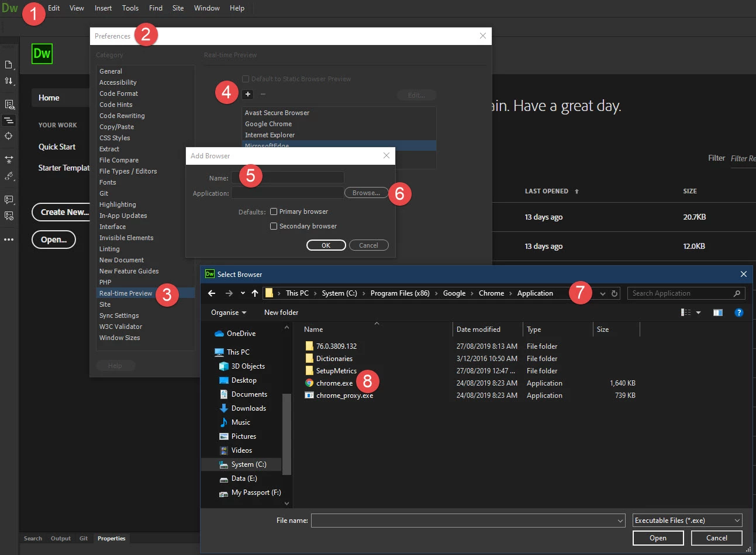Open the Edit menu
This screenshot has height=555, width=756.
[x=54, y=8]
